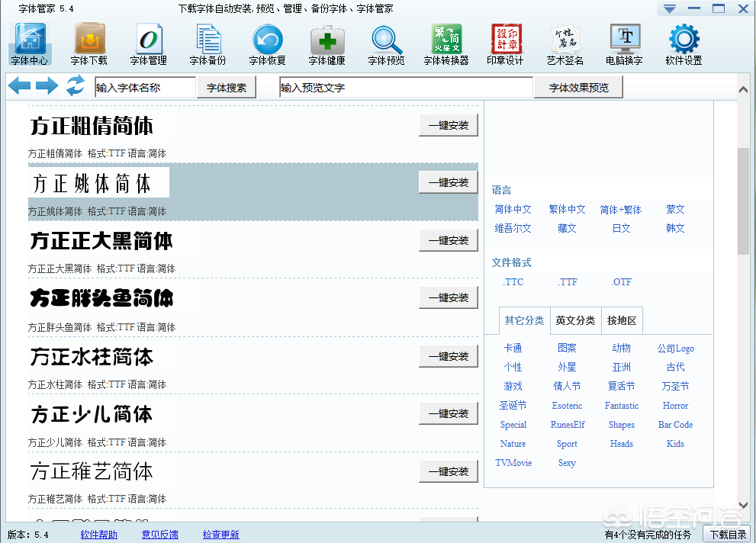Refresh the font list
The image size is (756, 543).
76,86
